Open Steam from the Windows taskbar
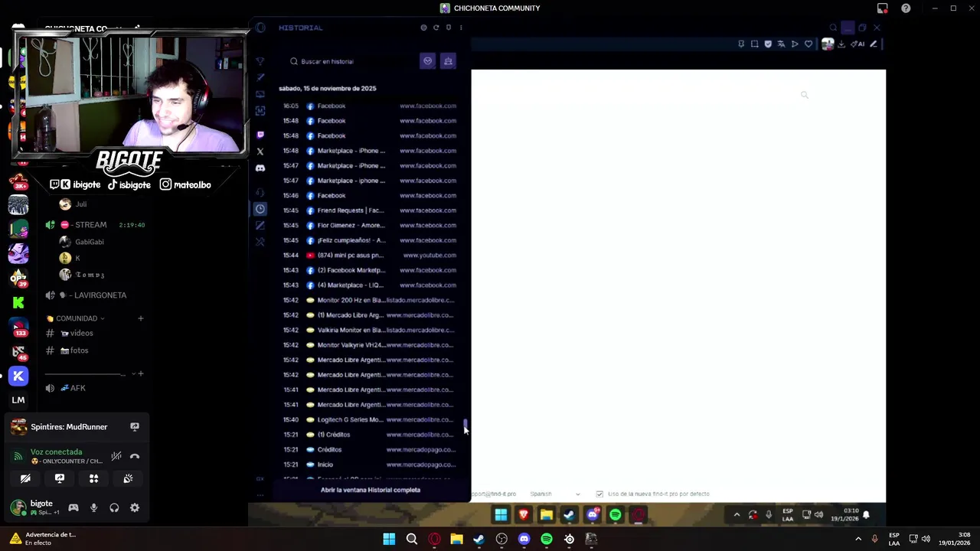Viewport: 980px width, 551px height. coord(479,539)
